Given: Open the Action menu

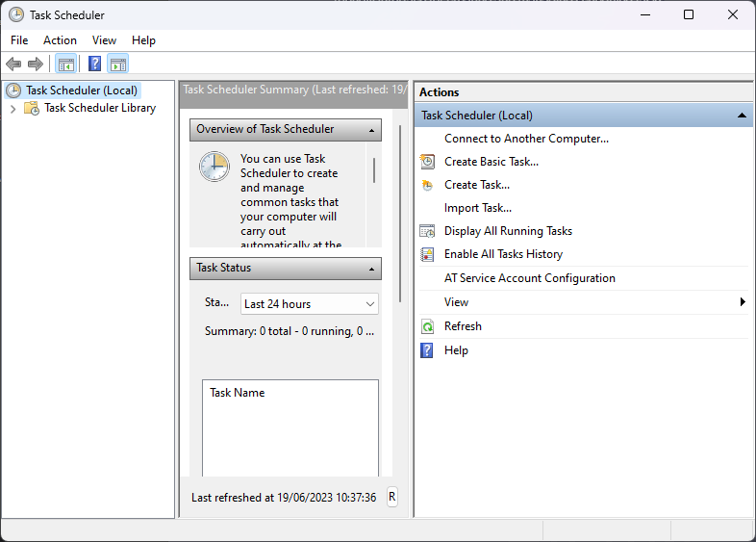Looking at the screenshot, I should click(60, 40).
